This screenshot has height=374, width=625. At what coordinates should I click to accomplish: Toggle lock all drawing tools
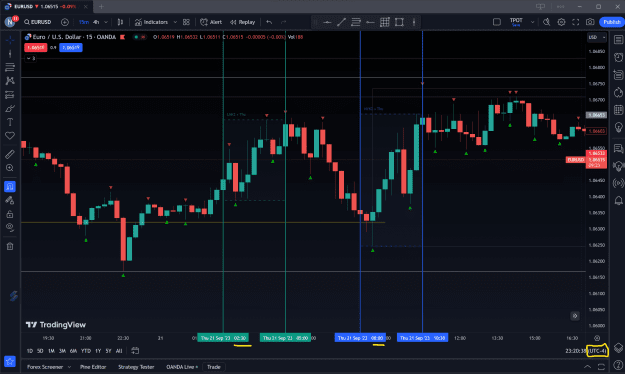(10, 214)
